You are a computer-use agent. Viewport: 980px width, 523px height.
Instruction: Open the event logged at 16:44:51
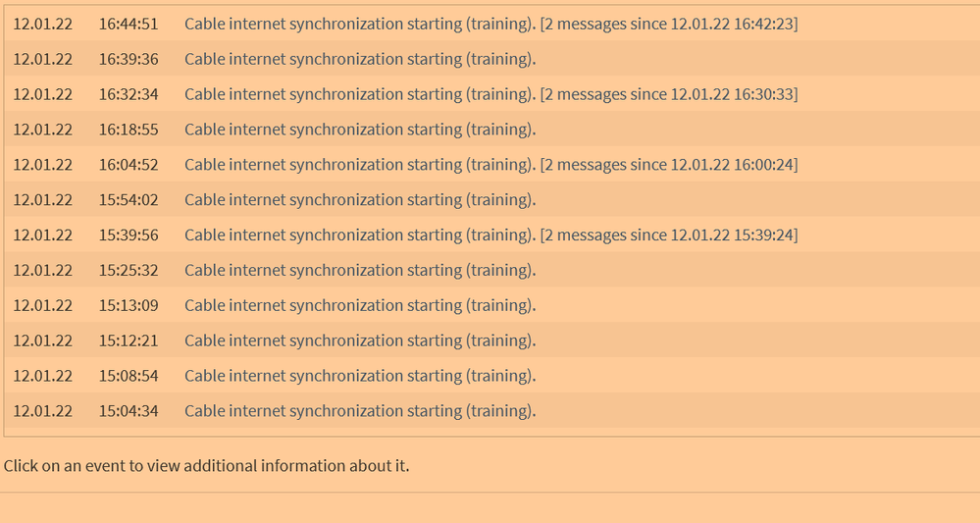361,24
